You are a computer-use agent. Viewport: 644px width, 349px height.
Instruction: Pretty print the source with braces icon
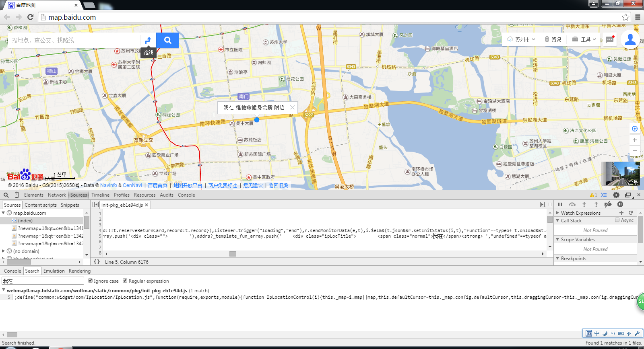[97, 262]
